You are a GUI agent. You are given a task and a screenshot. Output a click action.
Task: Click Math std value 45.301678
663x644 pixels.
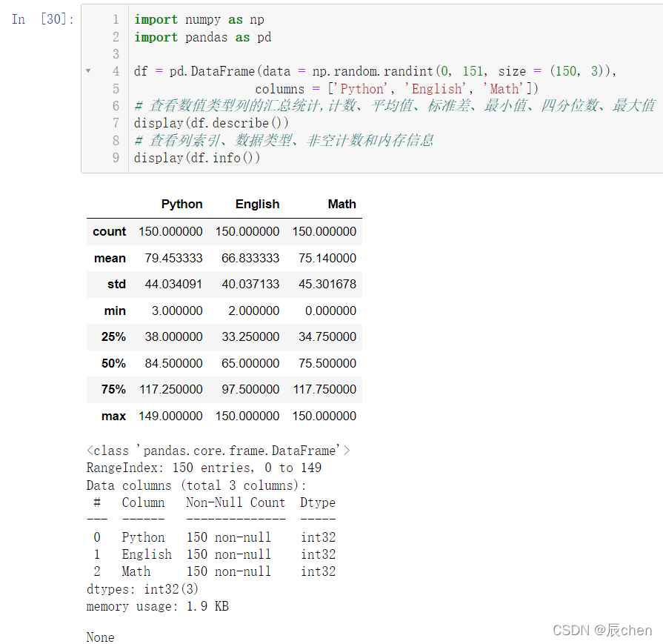coord(327,284)
